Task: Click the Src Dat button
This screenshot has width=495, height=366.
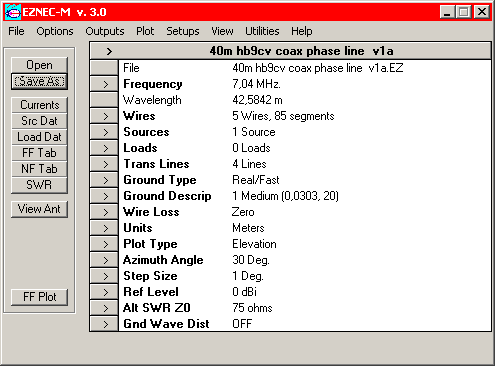Action: [39, 121]
